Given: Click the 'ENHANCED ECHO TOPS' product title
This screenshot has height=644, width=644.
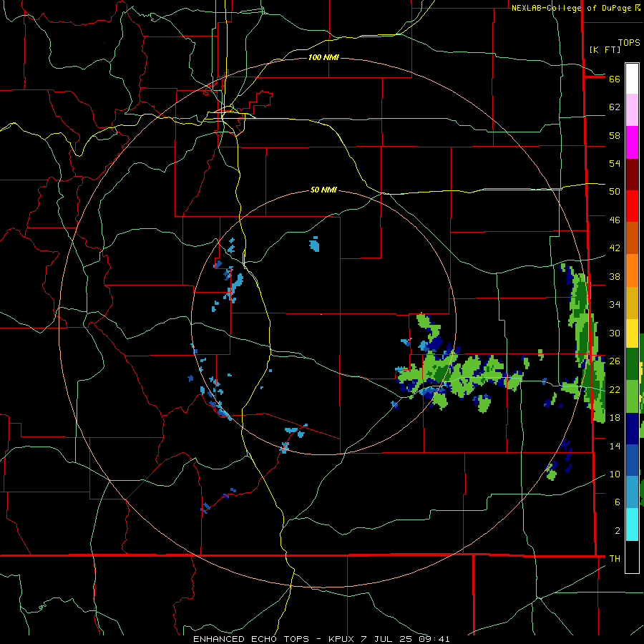Looking at the screenshot, I should 251,639.
